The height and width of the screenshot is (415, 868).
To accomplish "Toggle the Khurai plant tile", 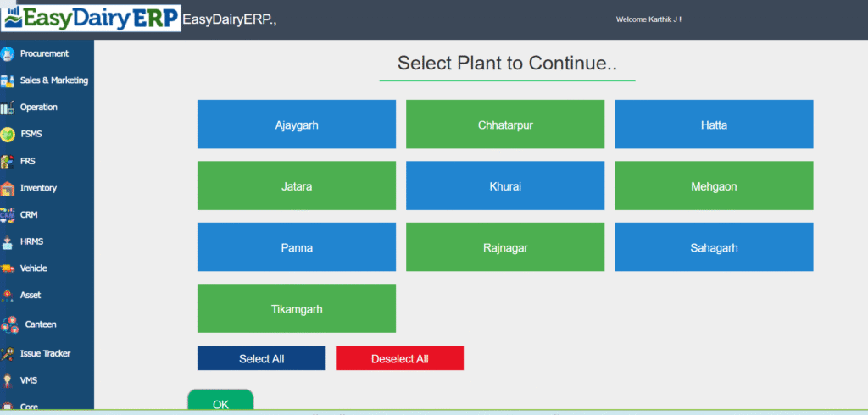I will pos(504,185).
